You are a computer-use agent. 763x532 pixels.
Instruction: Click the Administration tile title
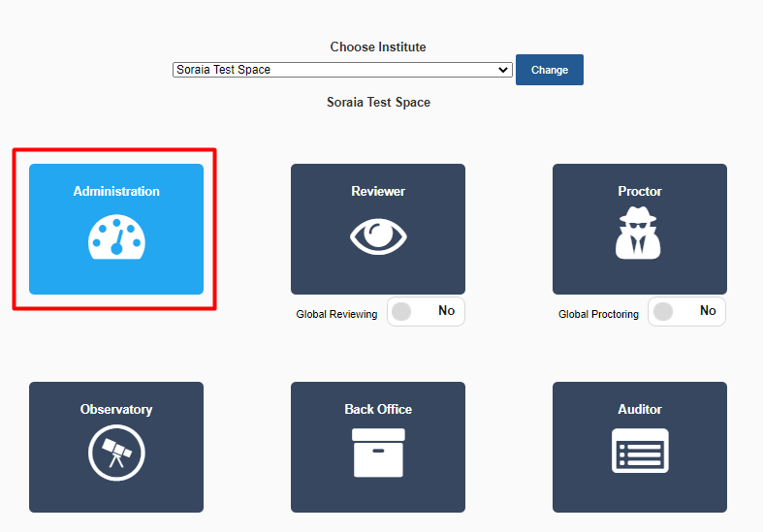116,191
